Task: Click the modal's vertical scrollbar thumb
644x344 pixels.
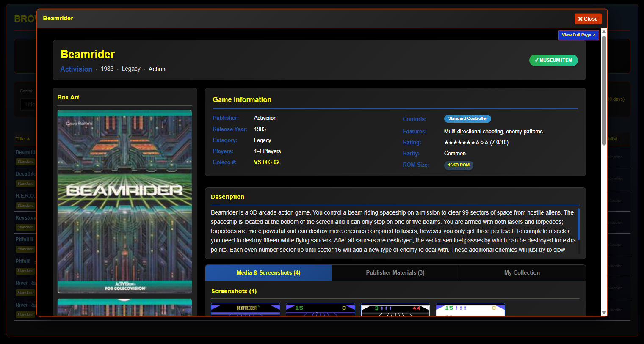Action: coord(604,89)
